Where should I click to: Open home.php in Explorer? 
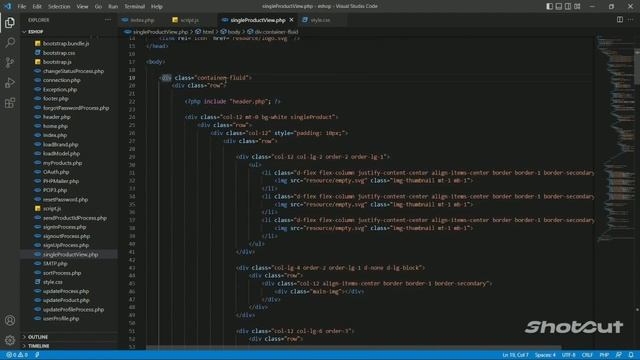point(56,126)
